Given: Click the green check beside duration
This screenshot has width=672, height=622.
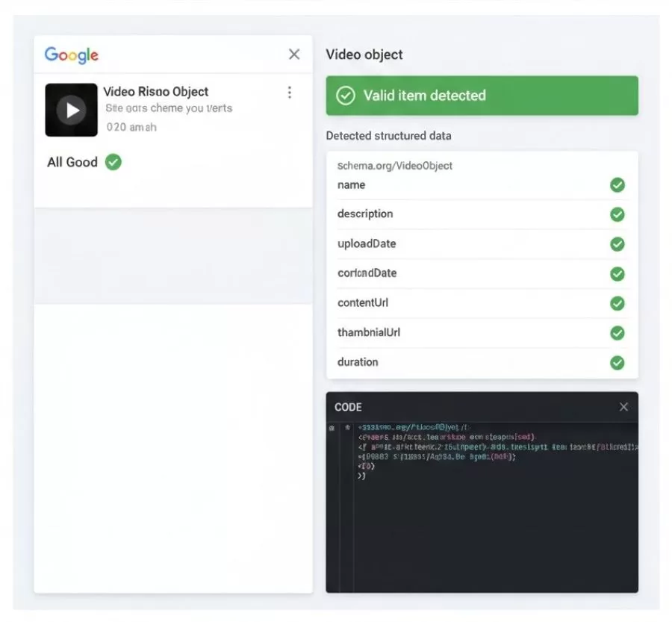Looking at the screenshot, I should [x=617, y=363].
